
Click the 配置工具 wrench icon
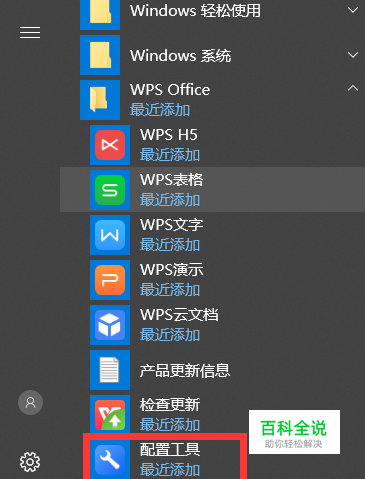click(x=110, y=459)
